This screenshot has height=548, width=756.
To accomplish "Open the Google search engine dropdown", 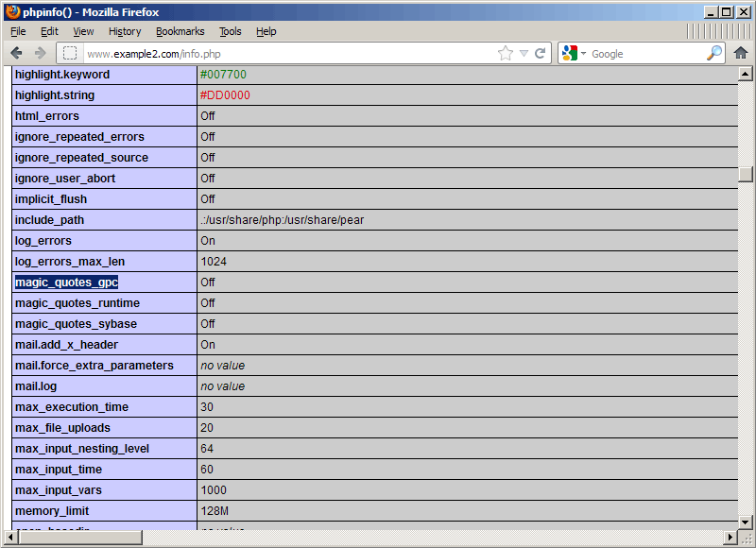I will 574,53.
